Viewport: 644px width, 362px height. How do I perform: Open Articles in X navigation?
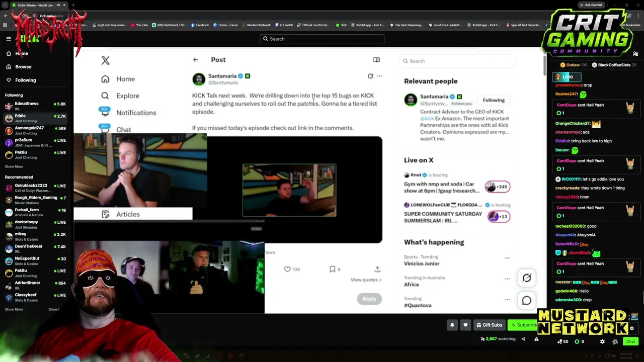121,214
